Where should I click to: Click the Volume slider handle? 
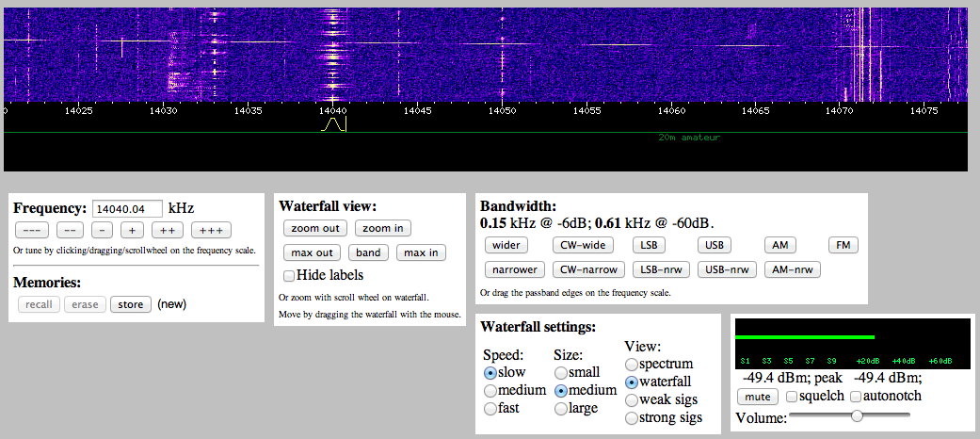(x=857, y=416)
